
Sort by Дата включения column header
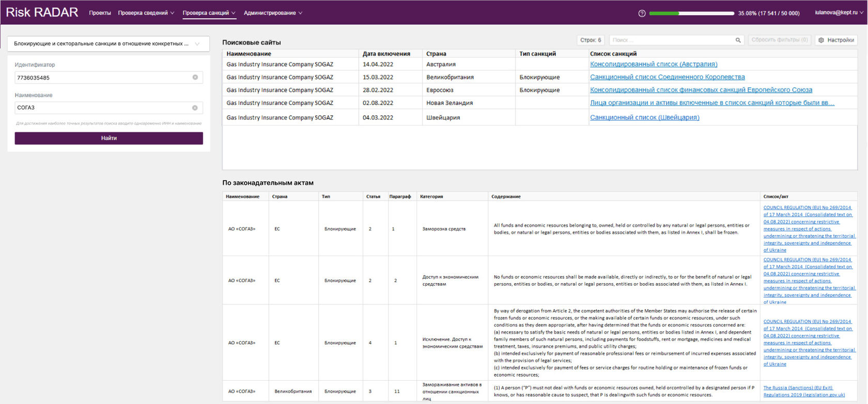[x=386, y=54]
